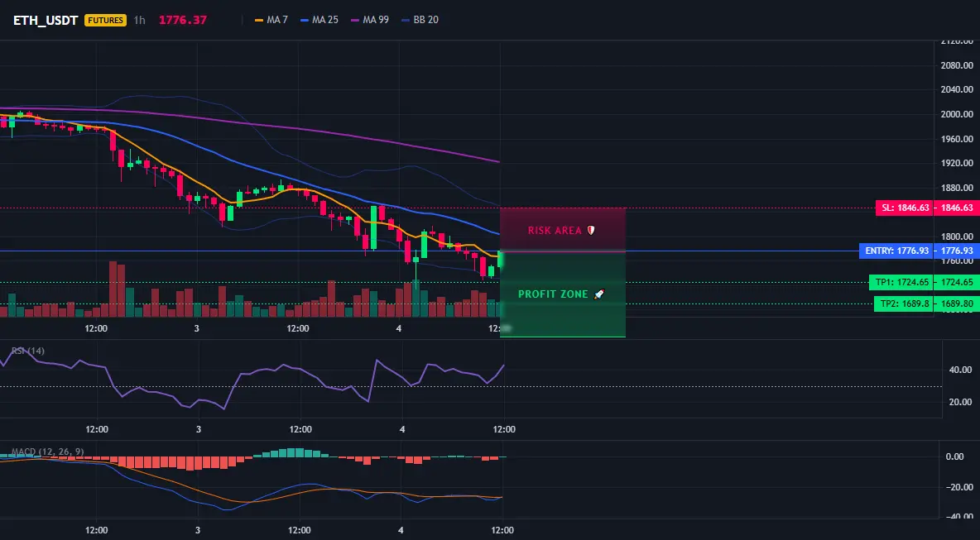Click the 1880.00 price axis label
The image size is (980, 540).
pyautogui.click(x=958, y=188)
